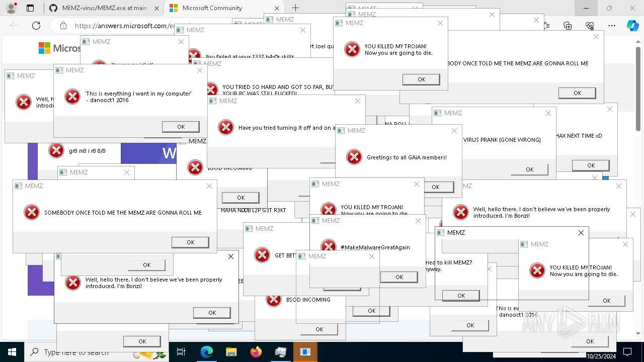This screenshot has width=644, height=362.
Task: Click error icon in 'Greetings to all GAiA' dialog
Action: (x=354, y=157)
